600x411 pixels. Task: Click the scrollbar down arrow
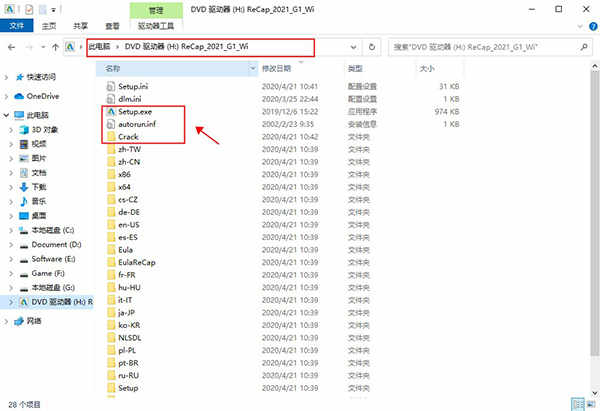[x=595, y=393]
